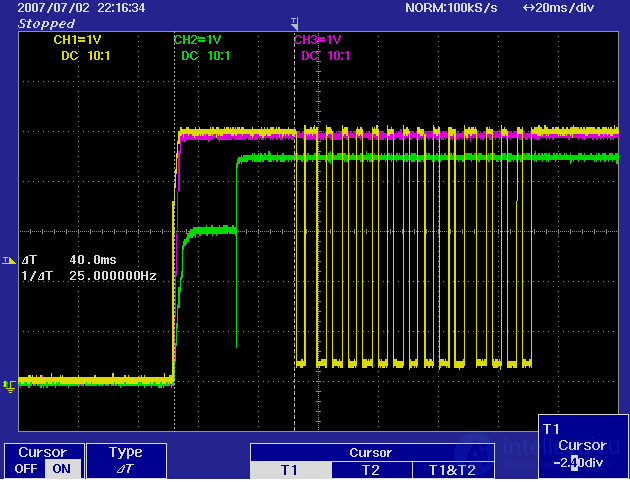Turn the cursor ON
630x482 pixels.
61,469
